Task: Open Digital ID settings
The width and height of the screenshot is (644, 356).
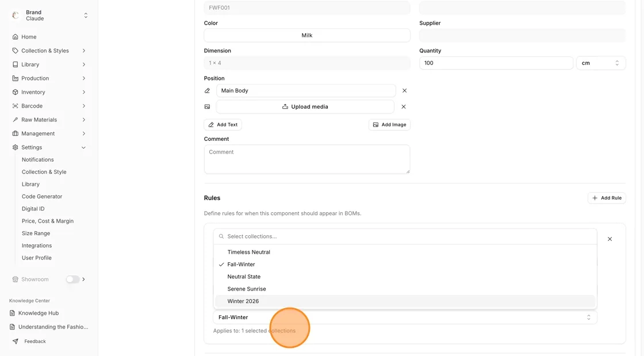Action: click(33, 209)
